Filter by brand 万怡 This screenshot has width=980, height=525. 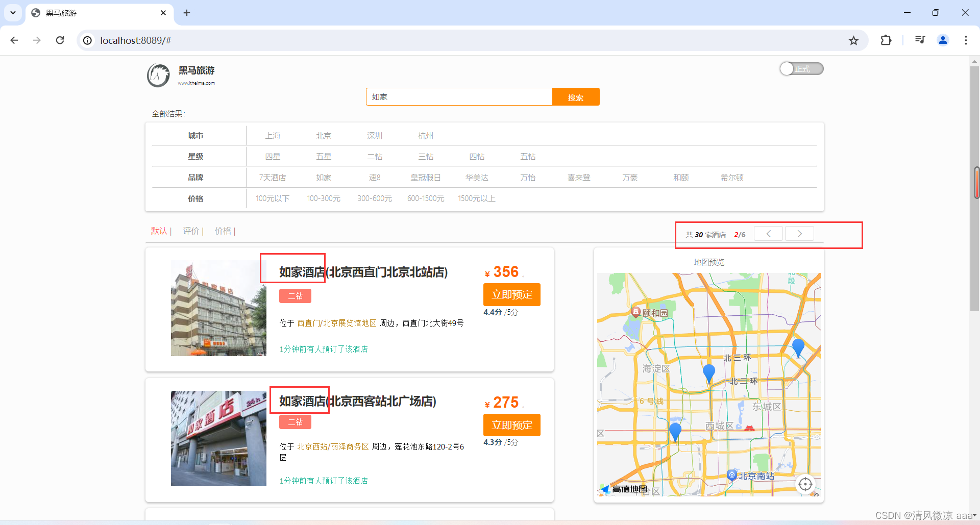click(528, 178)
